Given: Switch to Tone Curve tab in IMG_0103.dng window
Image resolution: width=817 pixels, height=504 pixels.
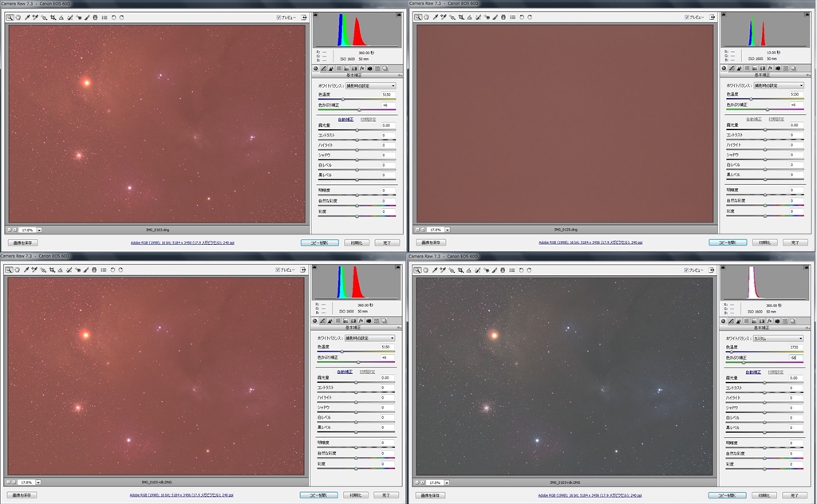Looking at the screenshot, I should (324, 69).
